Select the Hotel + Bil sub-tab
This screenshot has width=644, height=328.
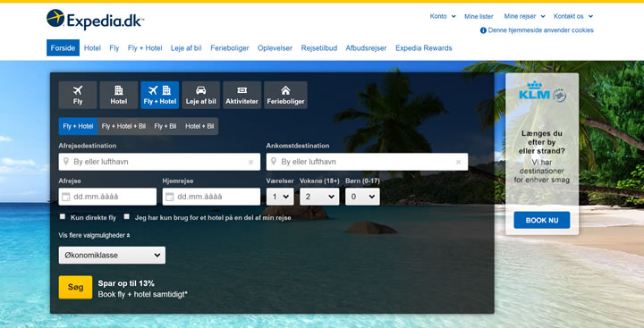(199, 126)
